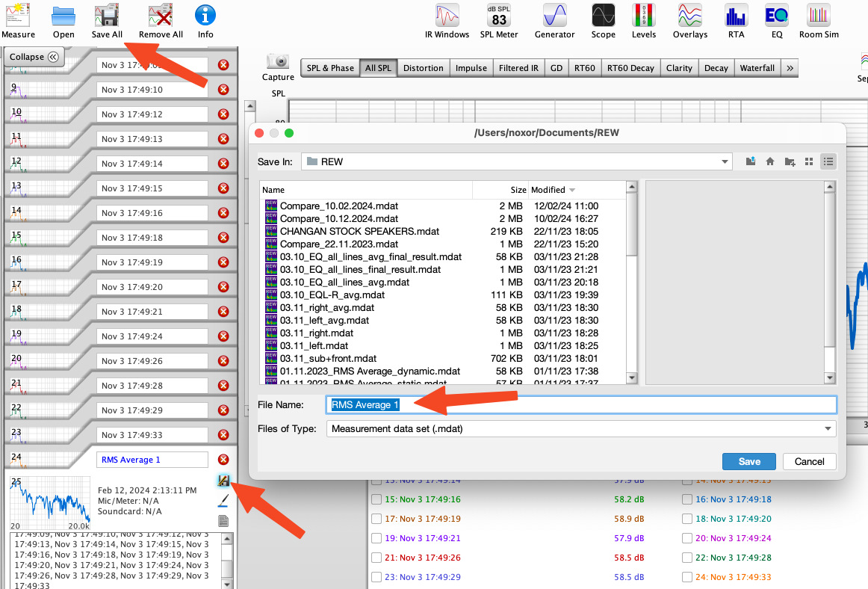
Task: Open the Save In folder dropdown
Action: coord(724,161)
